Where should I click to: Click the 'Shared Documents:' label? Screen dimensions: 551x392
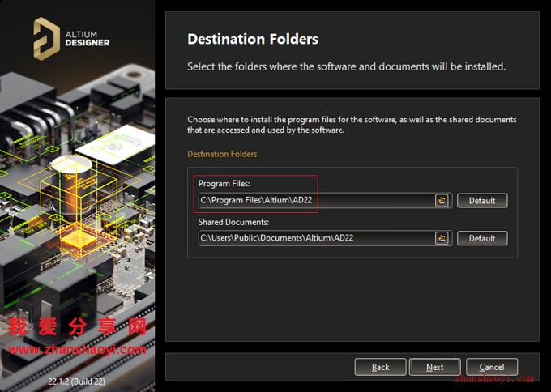click(x=233, y=222)
